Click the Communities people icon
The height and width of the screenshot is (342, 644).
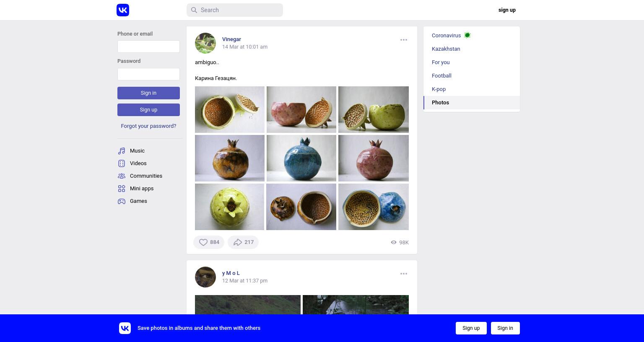pyautogui.click(x=122, y=176)
